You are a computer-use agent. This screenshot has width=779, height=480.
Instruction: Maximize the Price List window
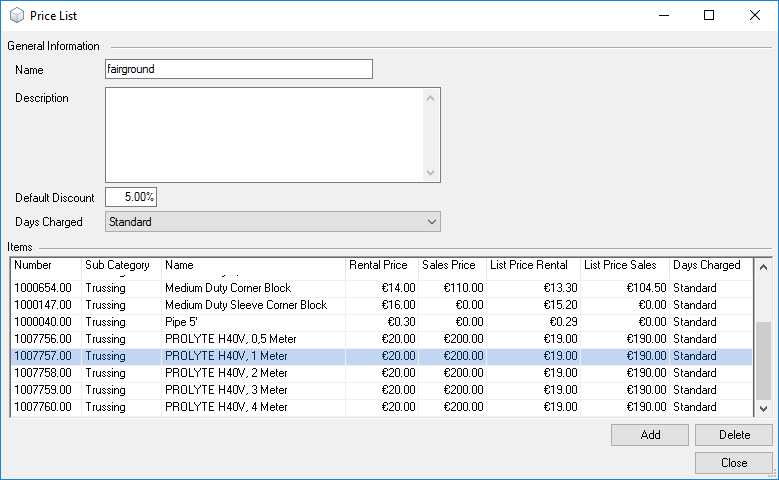(708, 16)
